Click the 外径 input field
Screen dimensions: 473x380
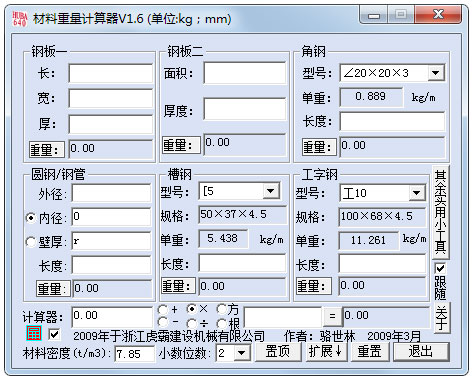111,194
